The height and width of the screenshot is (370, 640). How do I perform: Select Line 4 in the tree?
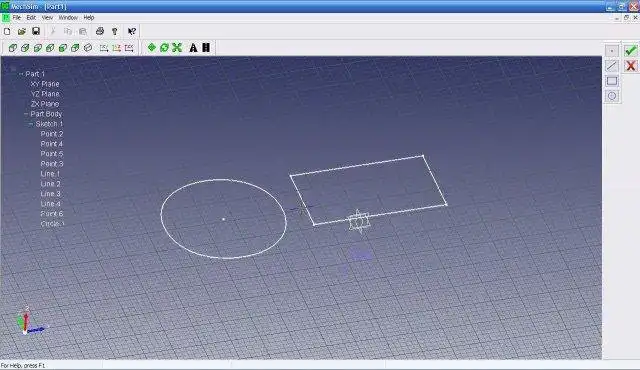point(51,204)
